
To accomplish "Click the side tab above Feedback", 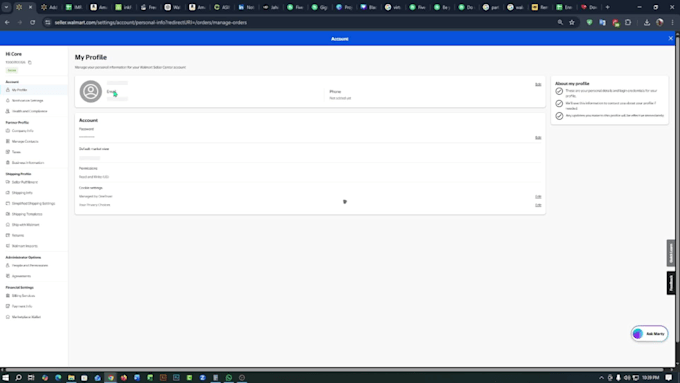I will click(671, 253).
